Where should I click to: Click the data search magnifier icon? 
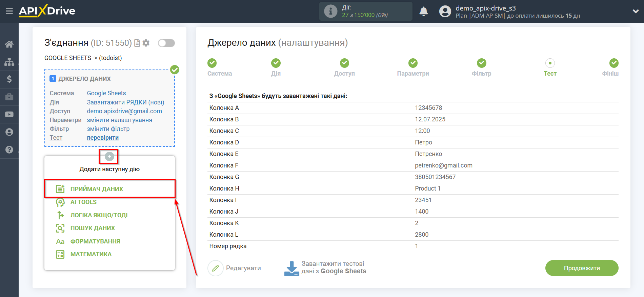(x=60, y=228)
